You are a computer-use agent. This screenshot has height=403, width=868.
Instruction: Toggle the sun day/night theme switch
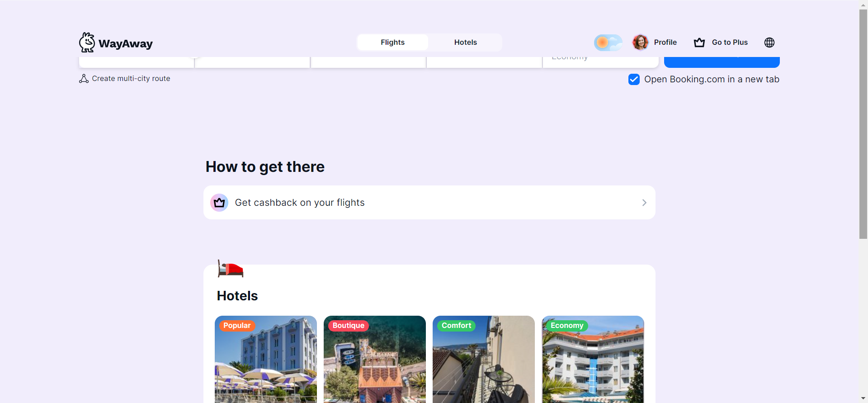[x=608, y=43]
